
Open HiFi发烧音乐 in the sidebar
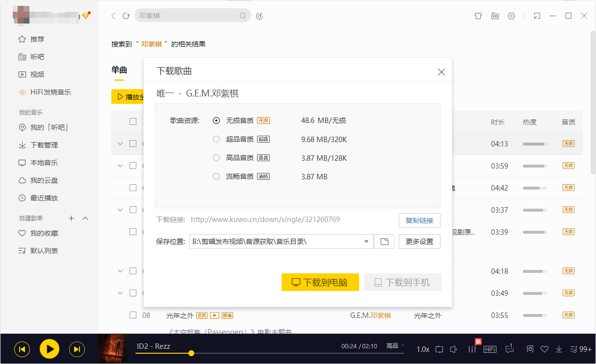[45, 92]
